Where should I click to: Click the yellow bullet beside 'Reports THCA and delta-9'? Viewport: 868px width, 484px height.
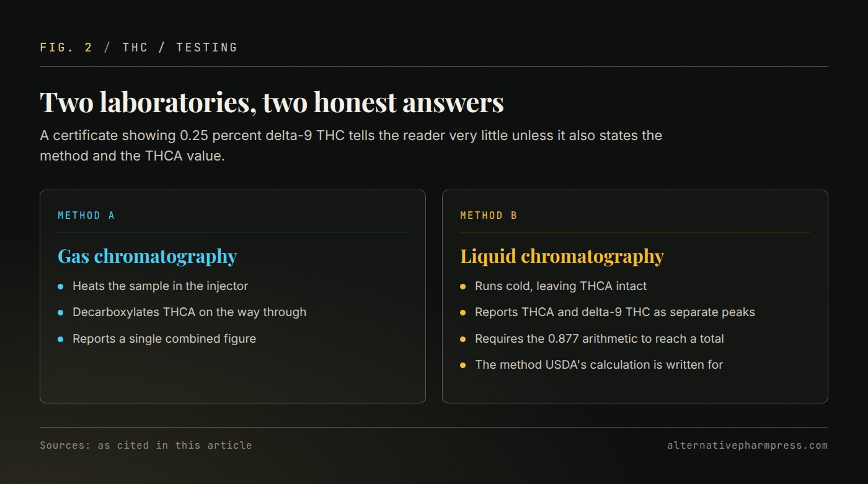[463, 312]
